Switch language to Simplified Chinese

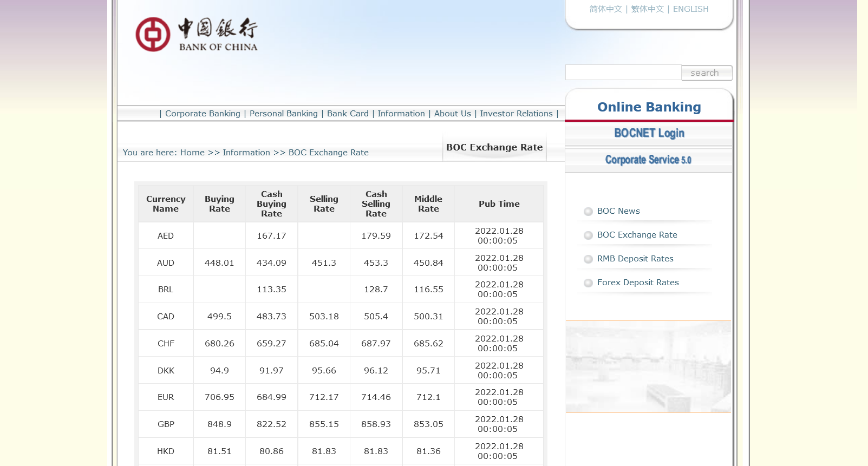point(605,9)
